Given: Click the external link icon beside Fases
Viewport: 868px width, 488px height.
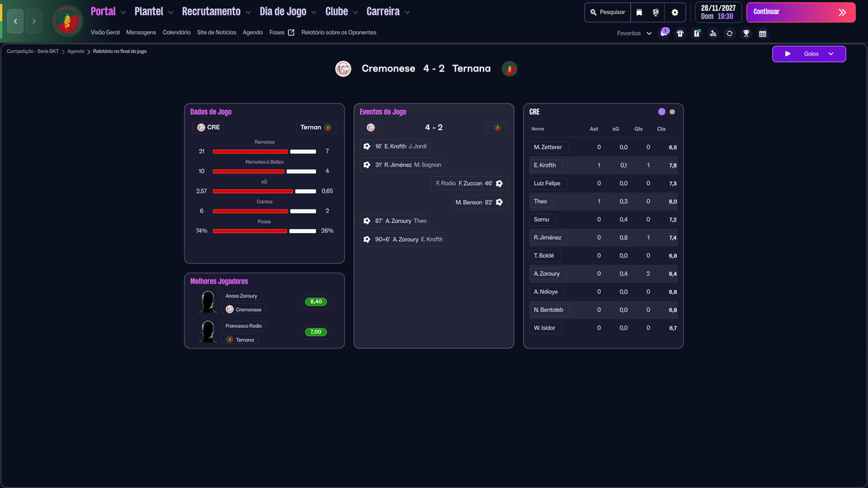Looking at the screenshot, I should click(x=291, y=33).
